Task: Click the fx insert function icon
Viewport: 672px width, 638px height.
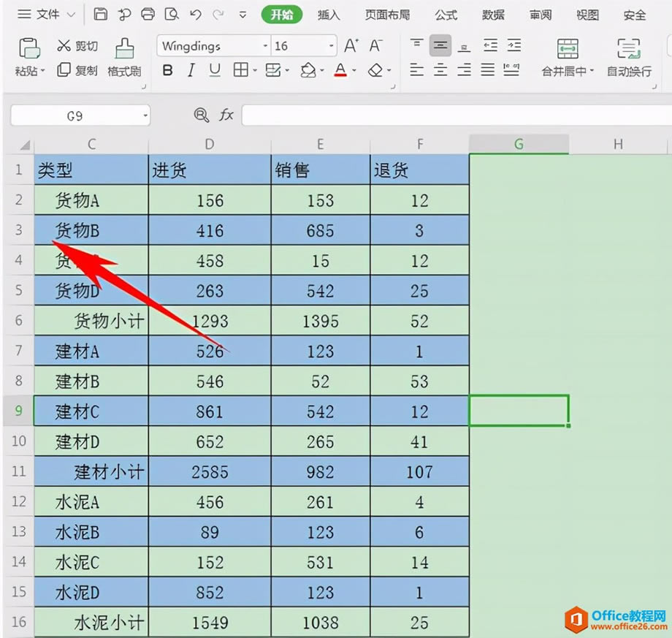Action: (226, 115)
